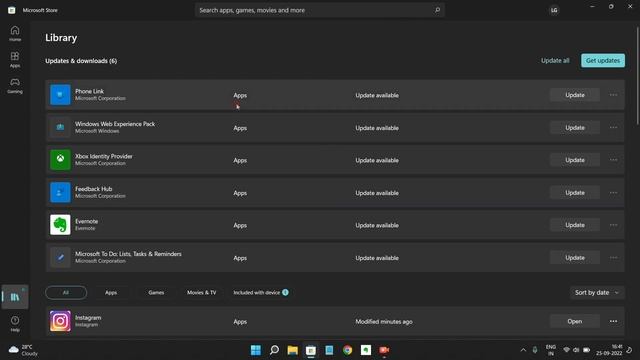
Task: Open Gaming section in the sidebar
Action: (15, 86)
